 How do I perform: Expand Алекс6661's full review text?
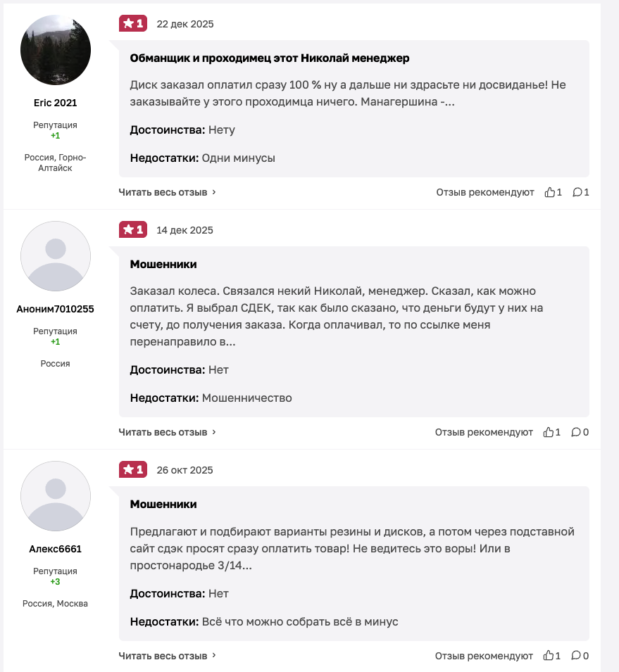coord(163,654)
